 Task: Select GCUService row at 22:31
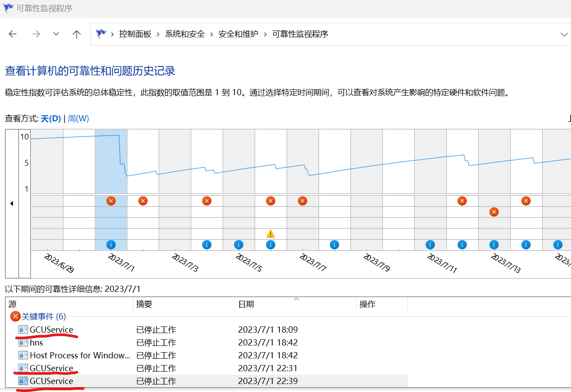coord(207,368)
